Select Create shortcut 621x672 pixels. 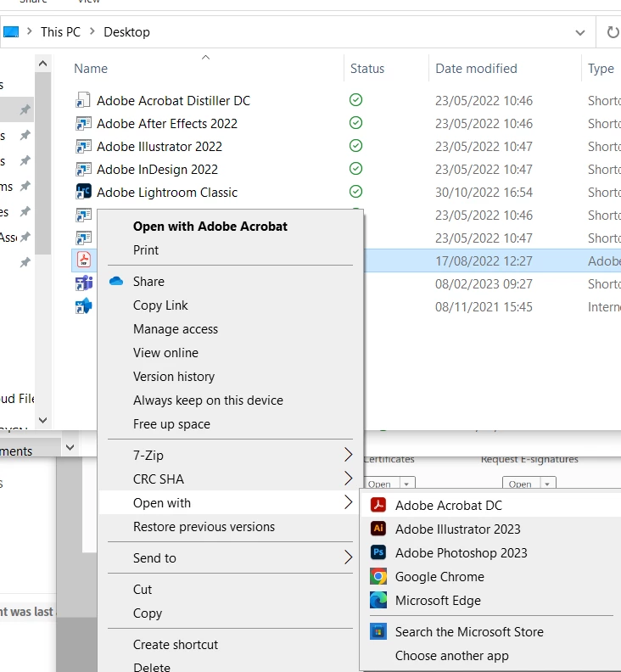[176, 645]
